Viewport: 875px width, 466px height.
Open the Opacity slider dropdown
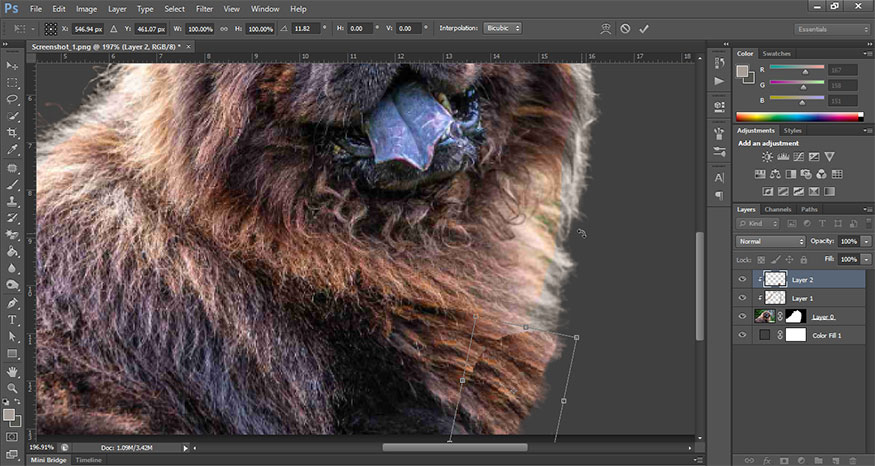point(866,241)
